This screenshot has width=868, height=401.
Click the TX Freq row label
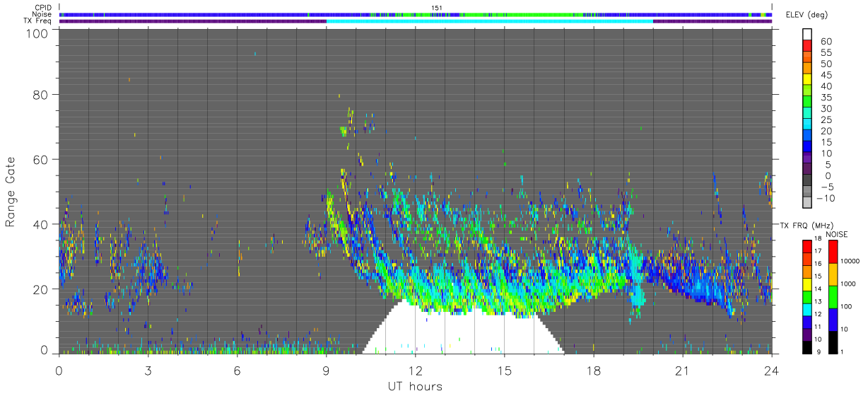37,21
